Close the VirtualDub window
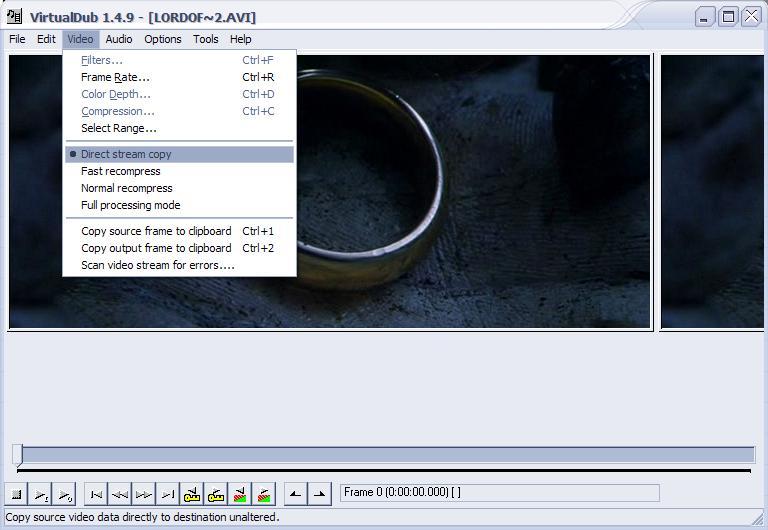The height and width of the screenshot is (530, 768). tap(751, 17)
